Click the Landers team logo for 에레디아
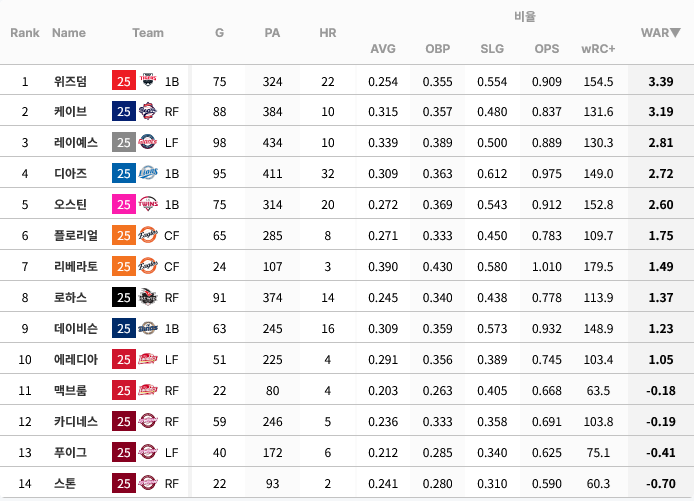694x501 pixels. [148, 359]
